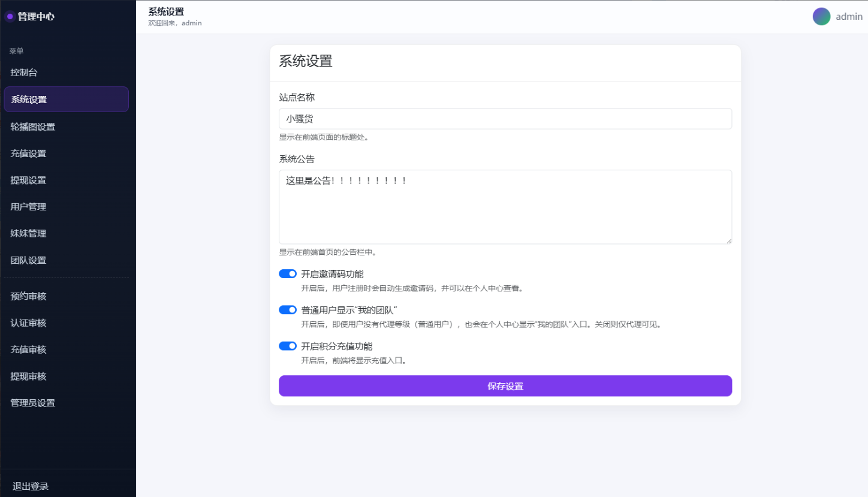Go to 团队设置 page
Image resolution: width=868 pixels, height=497 pixels.
(x=67, y=260)
